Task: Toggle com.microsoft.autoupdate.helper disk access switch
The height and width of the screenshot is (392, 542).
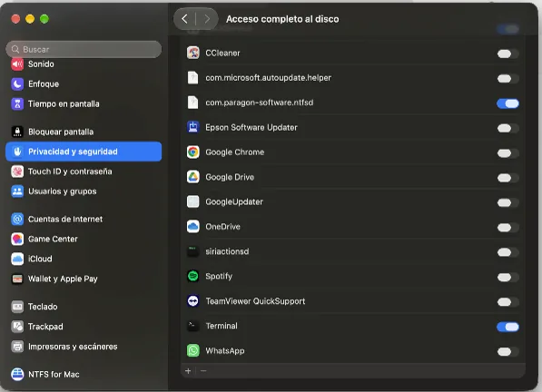Action: (x=508, y=78)
